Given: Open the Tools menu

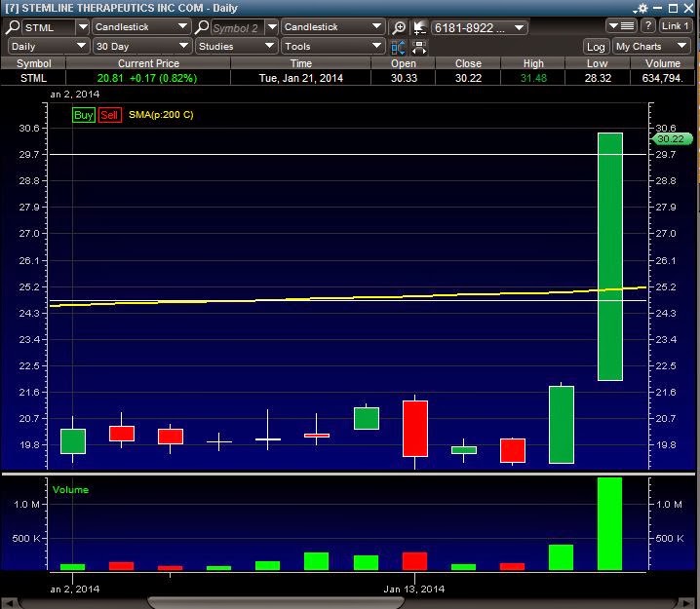Looking at the screenshot, I should click(332, 46).
